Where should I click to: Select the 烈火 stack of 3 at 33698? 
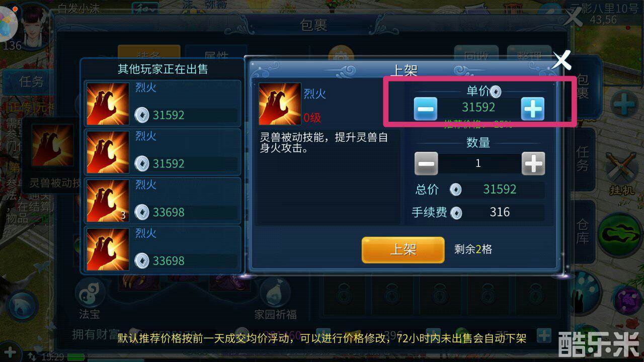point(162,201)
